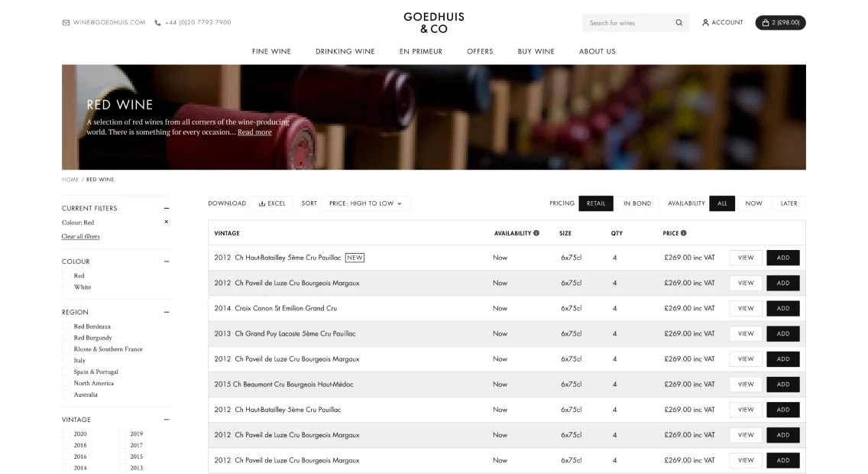This screenshot has height=474, width=868.
Task: Tick the 2018 vintage checkbox
Action: pyautogui.click(x=66, y=445)
